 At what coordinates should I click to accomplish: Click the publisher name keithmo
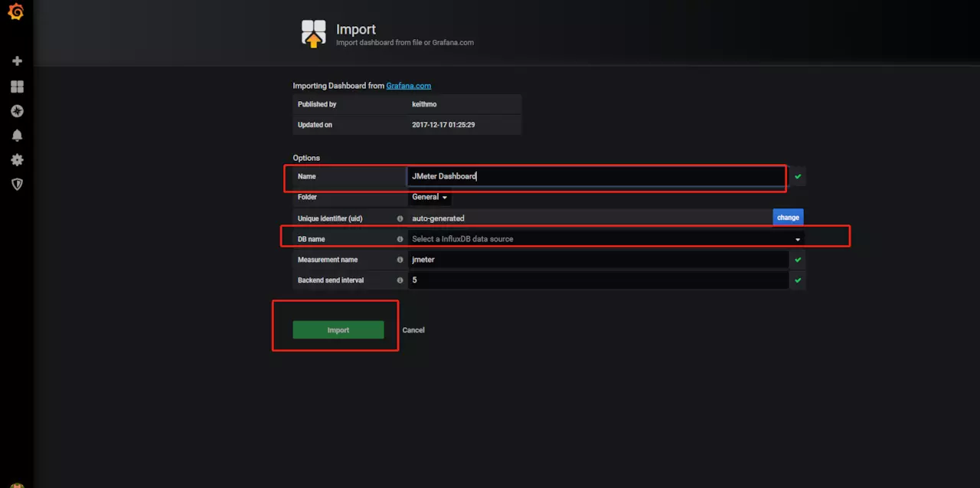[x=424, y=104]
